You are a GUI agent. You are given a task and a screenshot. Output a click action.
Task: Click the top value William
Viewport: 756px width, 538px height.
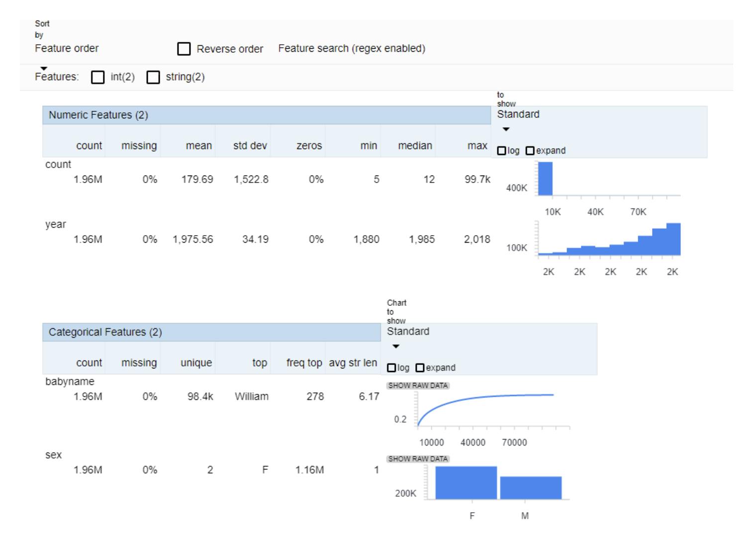pyautogui.click(x=252, y=397)
